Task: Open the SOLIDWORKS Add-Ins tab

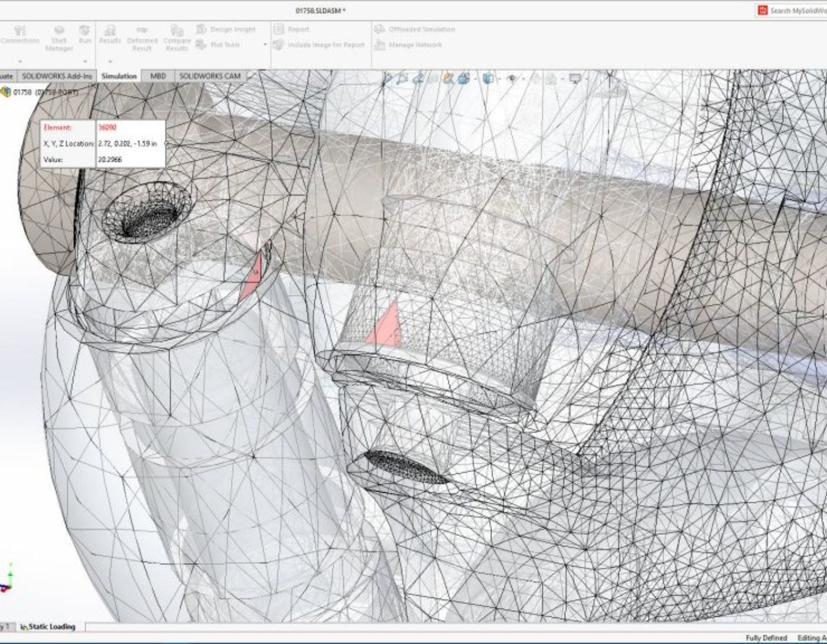Action: pyautogui.click(x=57, y=76)
